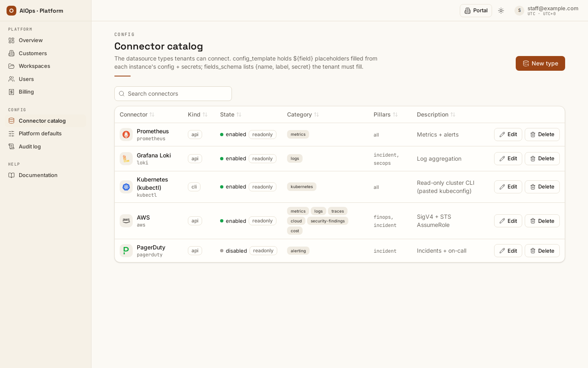The width and height of the screenshot is (588, 368).
Task: Sort by the Category column
Action: pyautogui.click(x=303, y=114)
